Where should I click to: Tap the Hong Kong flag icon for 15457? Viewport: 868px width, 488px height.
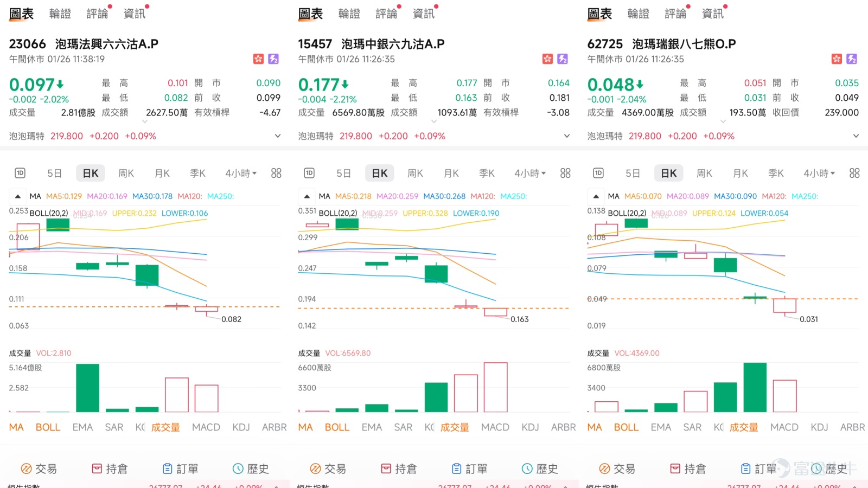click(x=547, y=59)
